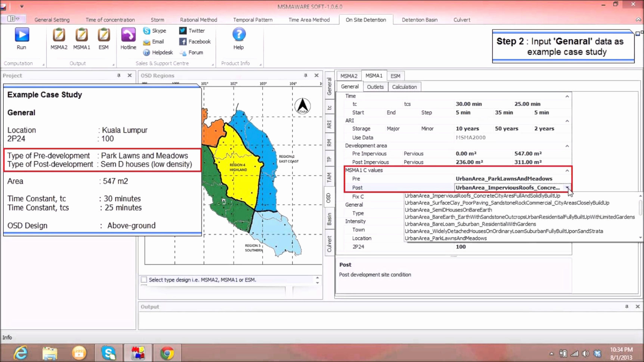Collapse the Development area section
The height and width of the screenshot is (362, 644).
click(x=567, y=146)
